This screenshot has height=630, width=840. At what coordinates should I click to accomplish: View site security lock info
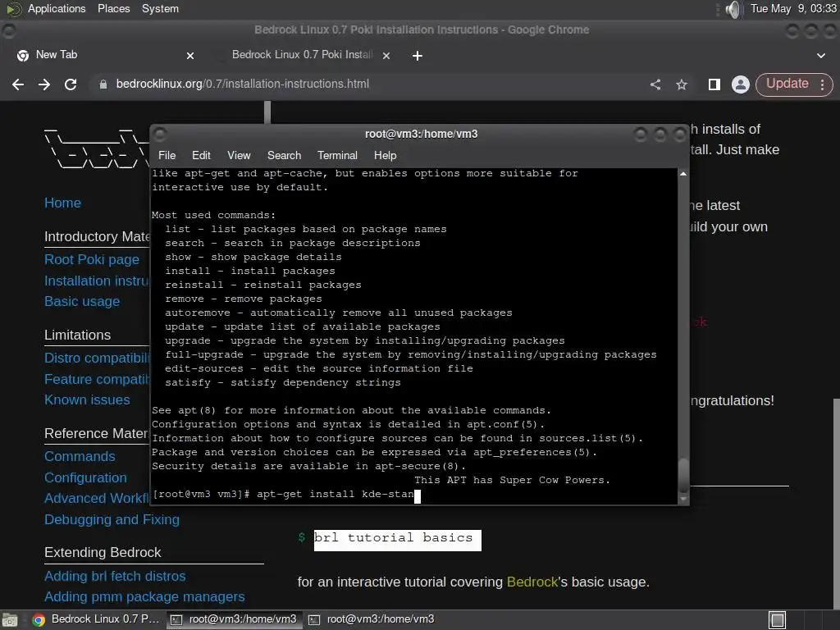coord(103,84)
